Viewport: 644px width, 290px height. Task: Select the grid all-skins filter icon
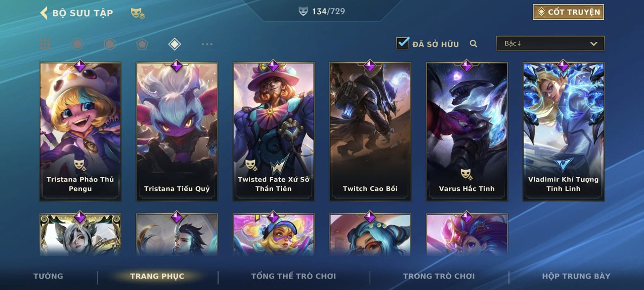pos(45,44)
